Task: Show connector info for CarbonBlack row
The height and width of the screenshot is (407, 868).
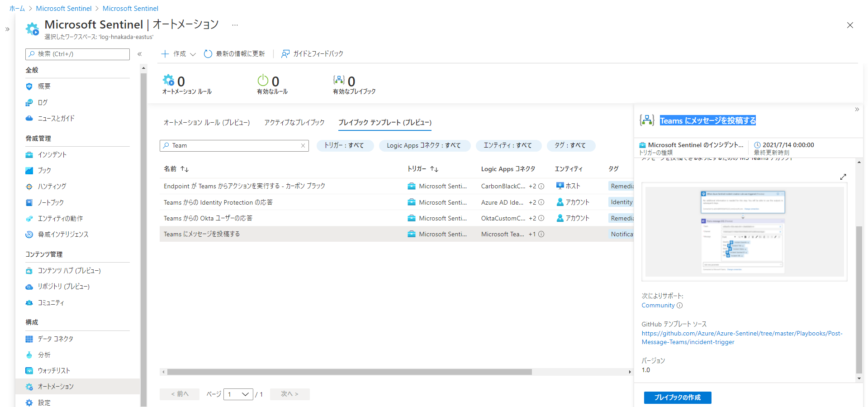Action: (x=541, y=186)
